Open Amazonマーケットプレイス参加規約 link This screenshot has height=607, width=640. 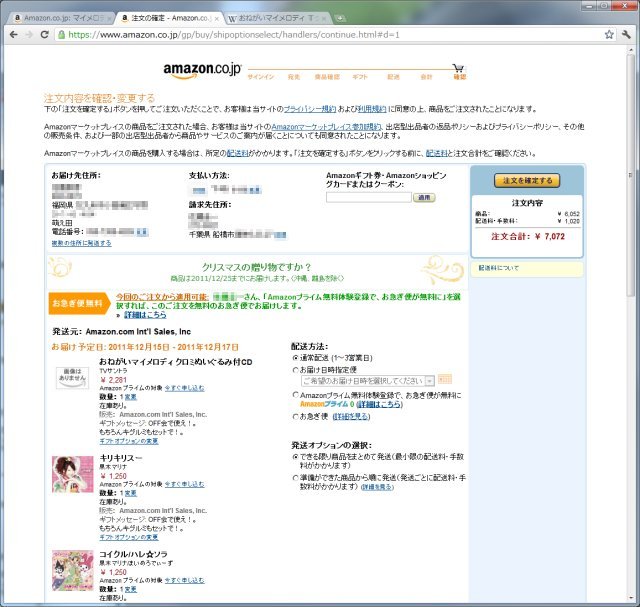pos(326,127)
